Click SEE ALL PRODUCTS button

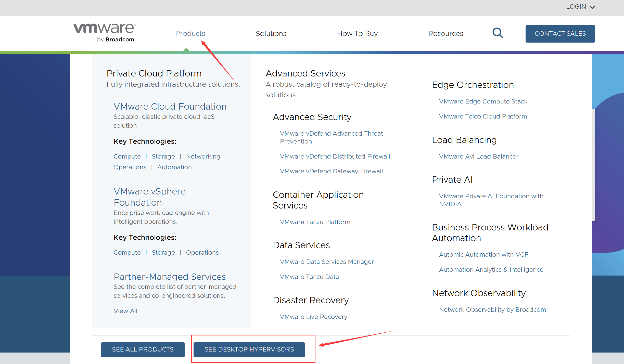pos(143,349)
